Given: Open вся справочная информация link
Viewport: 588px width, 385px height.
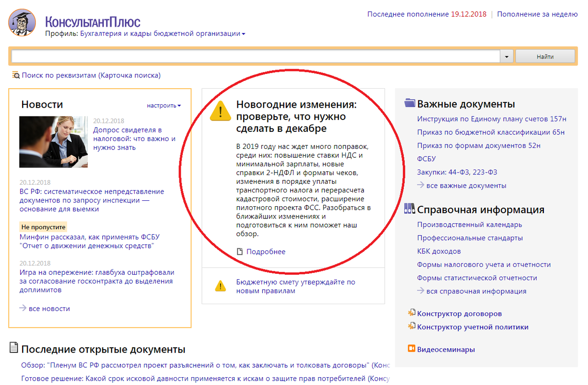Looking at the screenshot, I should coord(476,291).
